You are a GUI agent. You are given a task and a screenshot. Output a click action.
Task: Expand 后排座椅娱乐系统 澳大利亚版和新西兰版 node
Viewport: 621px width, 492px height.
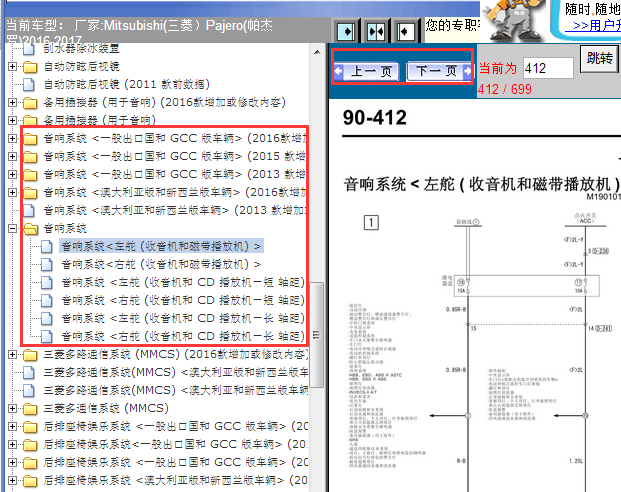tap(12, 480)
